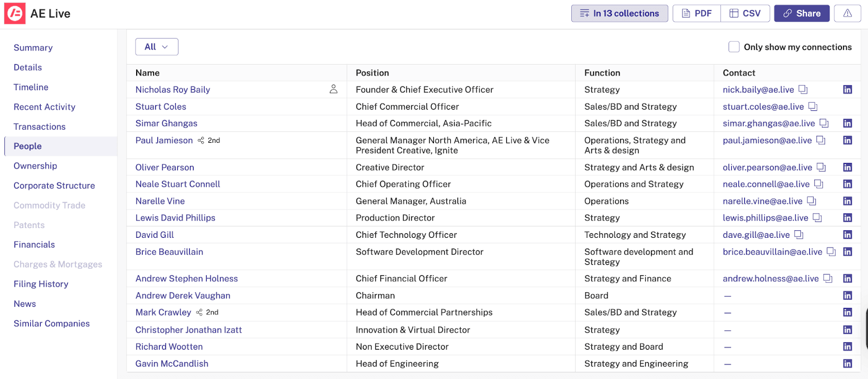Copy lewis.phillips@ae.live email address
The width and height of the screenshot is (868, 379).
tap(817, 218)
